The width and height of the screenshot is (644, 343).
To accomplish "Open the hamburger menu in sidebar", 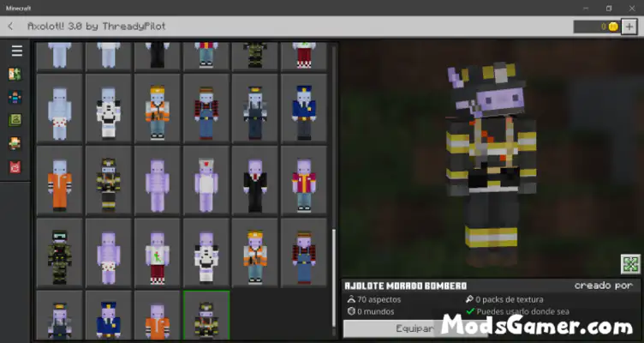I will click(x=17, y=51).
